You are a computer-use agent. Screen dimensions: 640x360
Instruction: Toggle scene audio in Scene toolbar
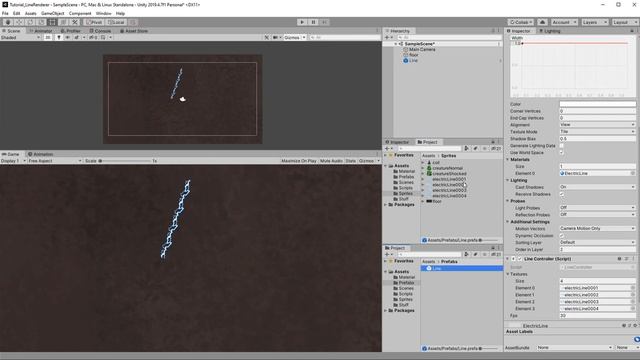(67, 37)
